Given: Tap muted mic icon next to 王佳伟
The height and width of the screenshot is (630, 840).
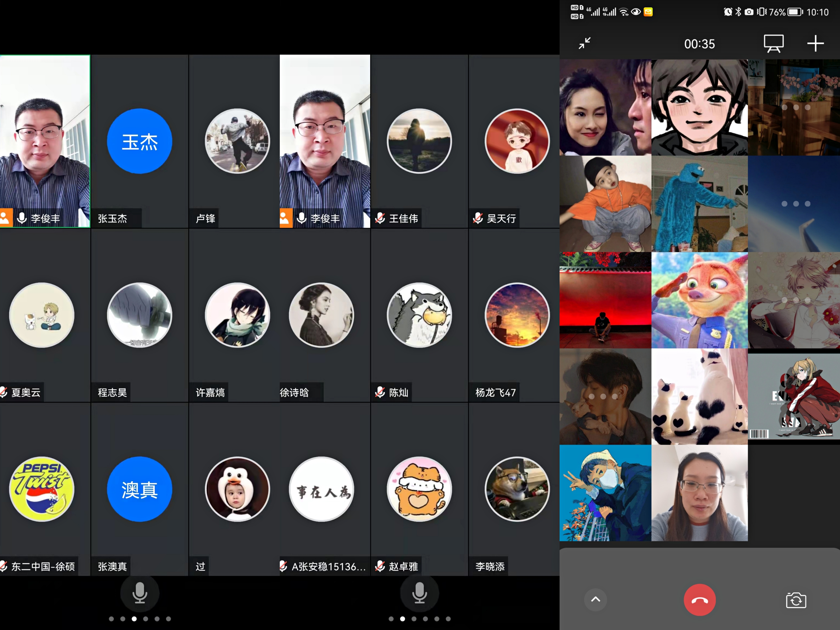Looking at the screenshot, I should point(380,218).
